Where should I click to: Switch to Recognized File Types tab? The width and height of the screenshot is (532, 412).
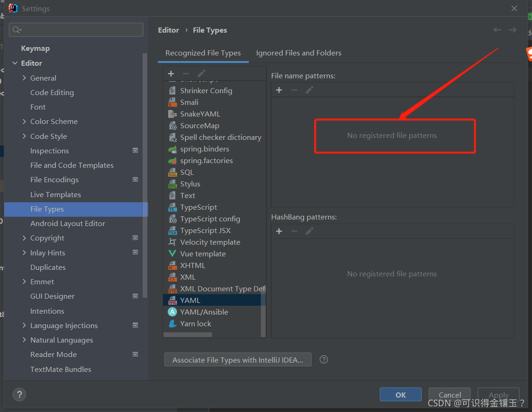pyautogui.click(x=203, y=53)
